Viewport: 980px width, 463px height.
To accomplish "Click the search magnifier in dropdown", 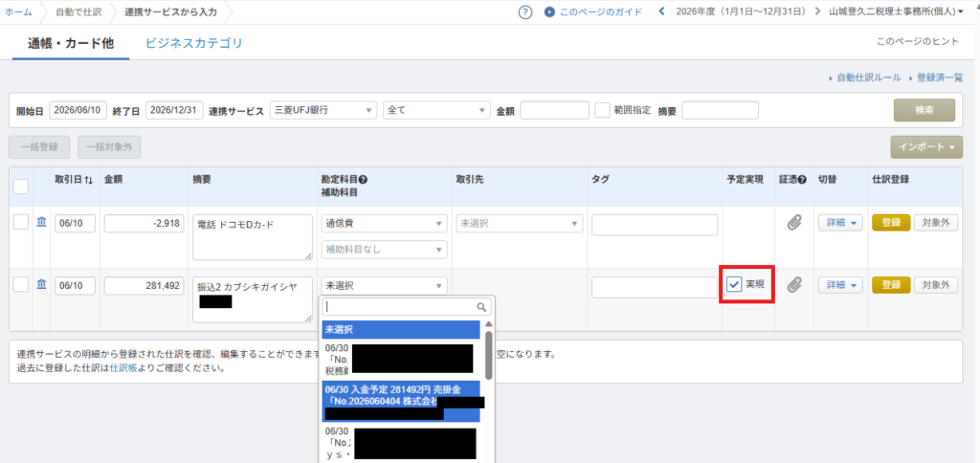I will [x=481, y=307].
